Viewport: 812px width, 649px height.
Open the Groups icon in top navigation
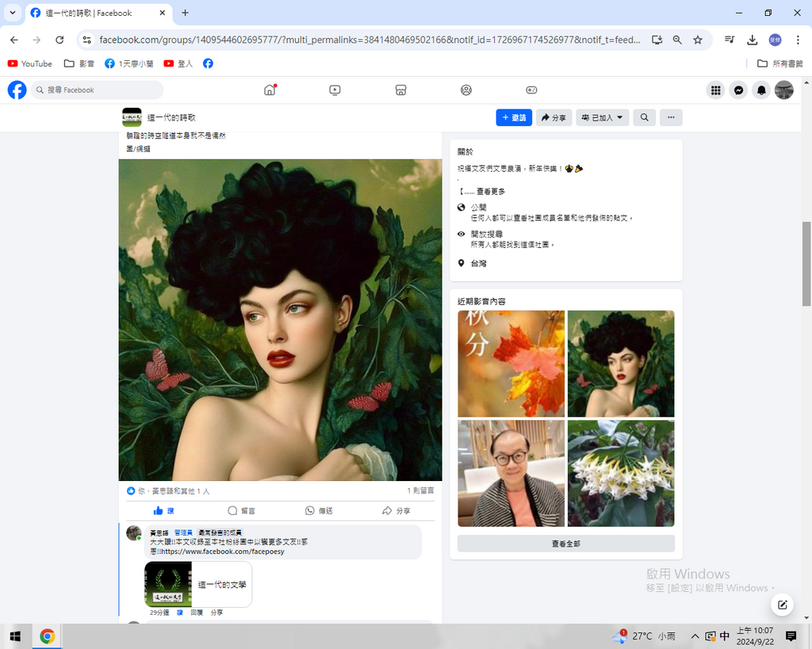coord(466,90)
